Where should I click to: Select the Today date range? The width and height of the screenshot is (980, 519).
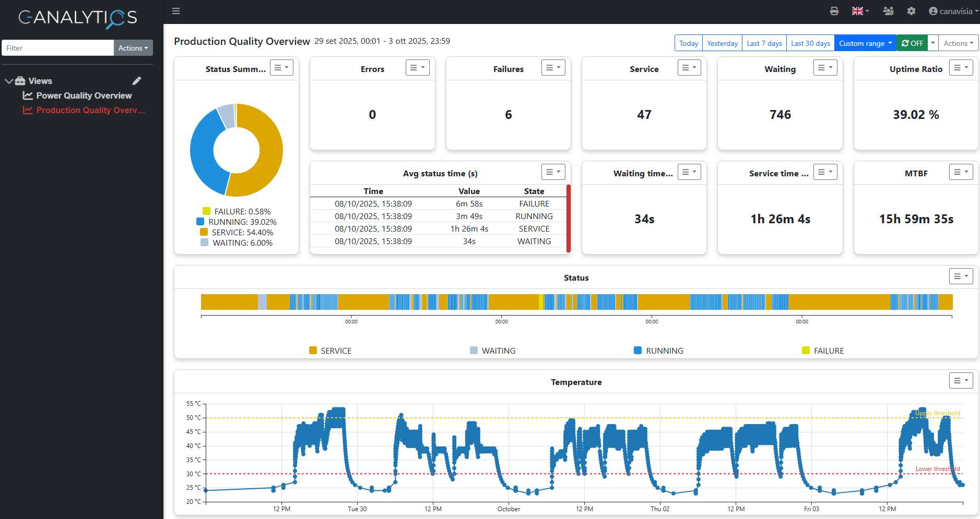coord(688,43)
